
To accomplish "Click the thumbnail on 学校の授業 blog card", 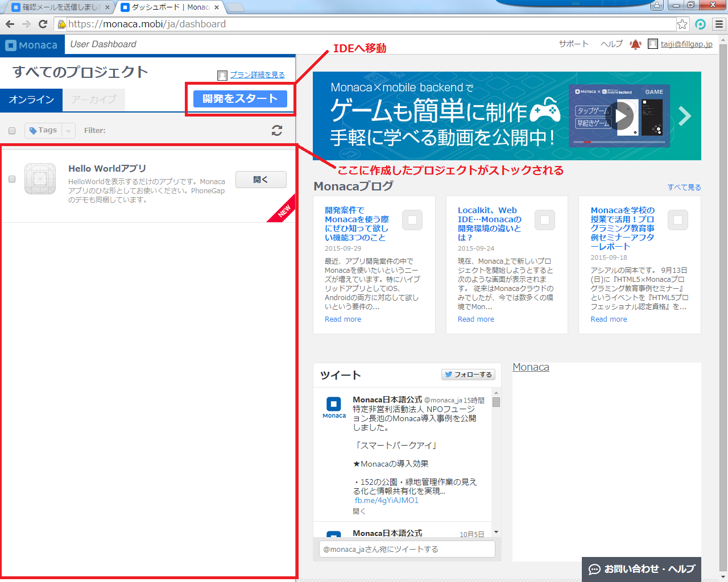I will pyautogui.click(x=678, y=220).
